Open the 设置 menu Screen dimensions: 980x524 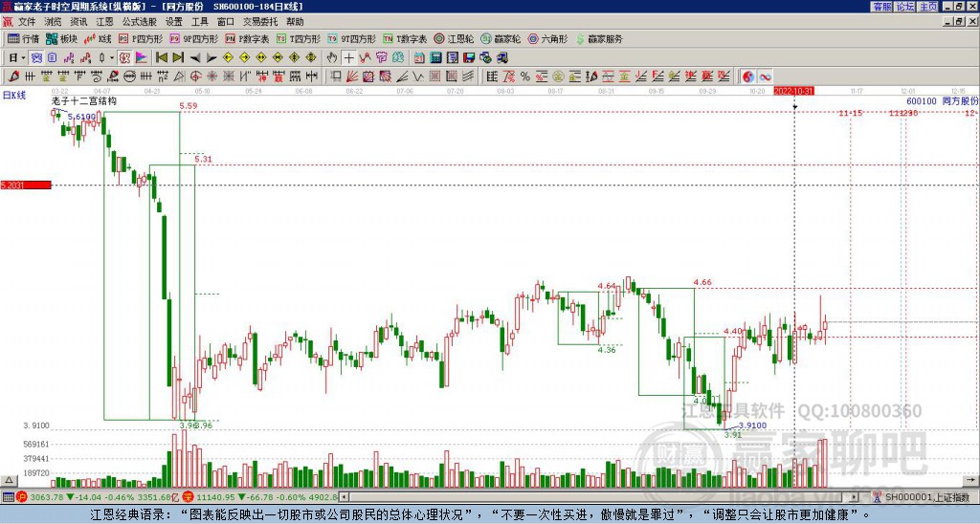(174, 22)
